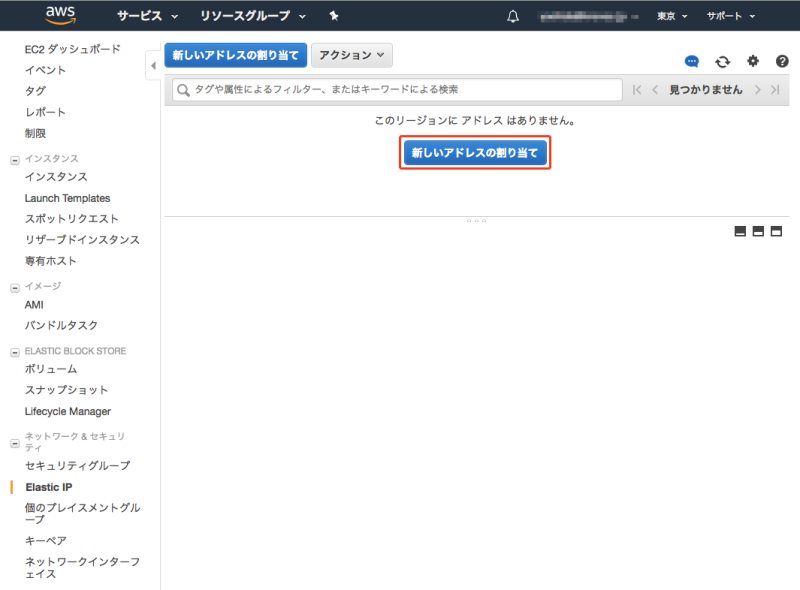Go to first page of results
Screen dimensions: 800x590
[x=636, y=90]
